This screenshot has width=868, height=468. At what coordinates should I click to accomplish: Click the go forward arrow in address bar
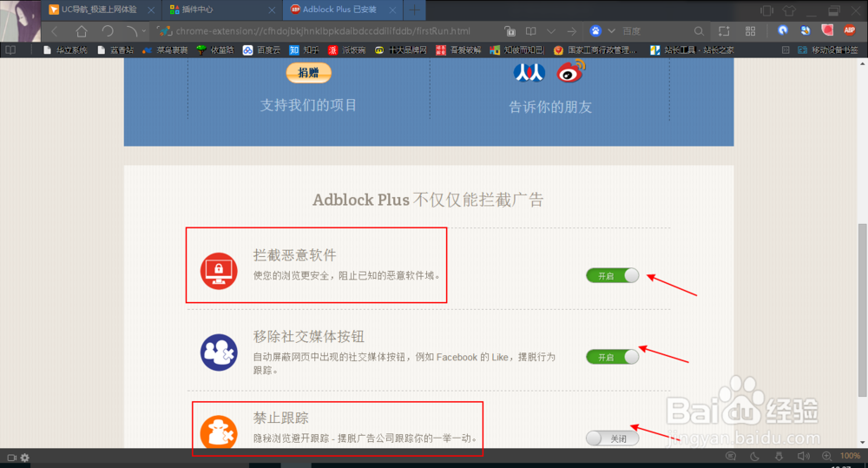[571, 31]
